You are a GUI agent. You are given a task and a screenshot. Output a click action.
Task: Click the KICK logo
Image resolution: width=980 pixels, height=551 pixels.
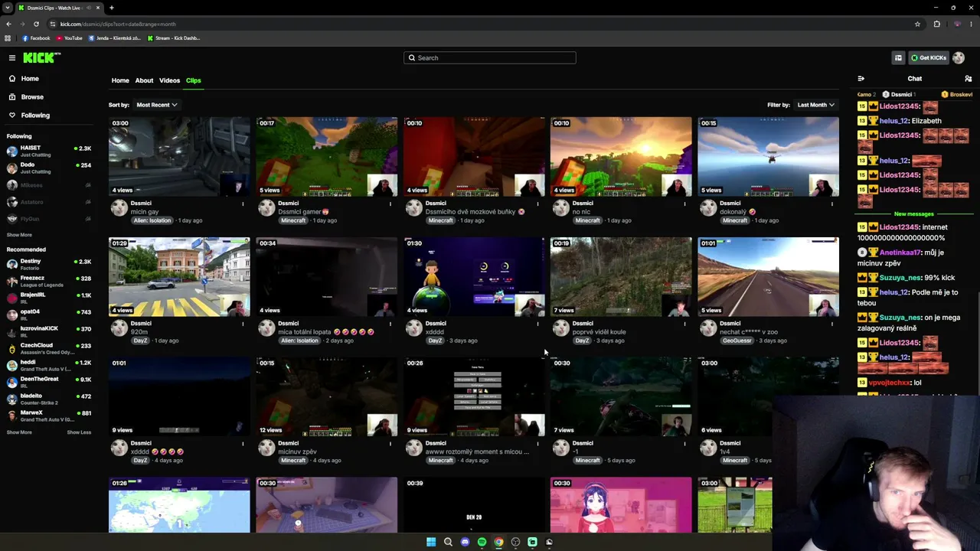coord(41,58)
